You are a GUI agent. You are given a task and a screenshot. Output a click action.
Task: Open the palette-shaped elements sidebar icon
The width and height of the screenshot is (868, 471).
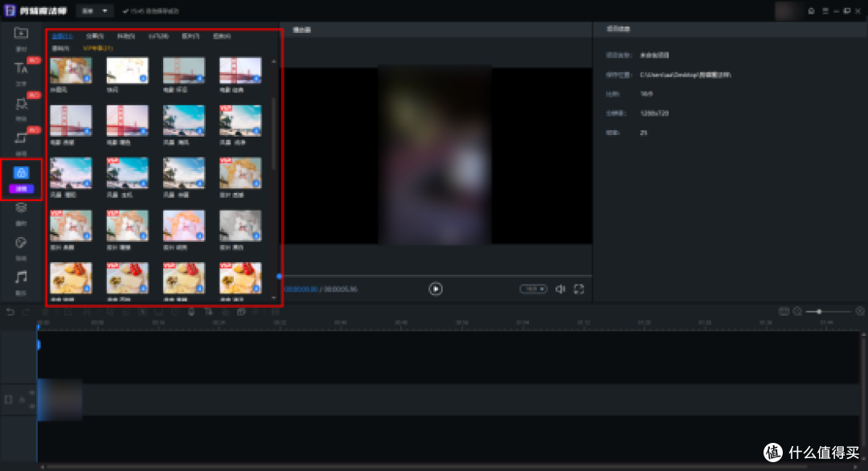[x=21, y=243]
